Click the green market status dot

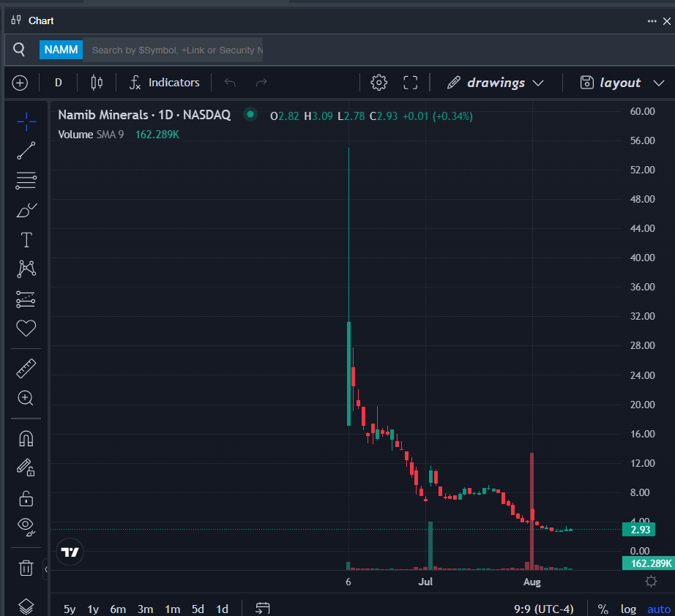coord(250,114)
